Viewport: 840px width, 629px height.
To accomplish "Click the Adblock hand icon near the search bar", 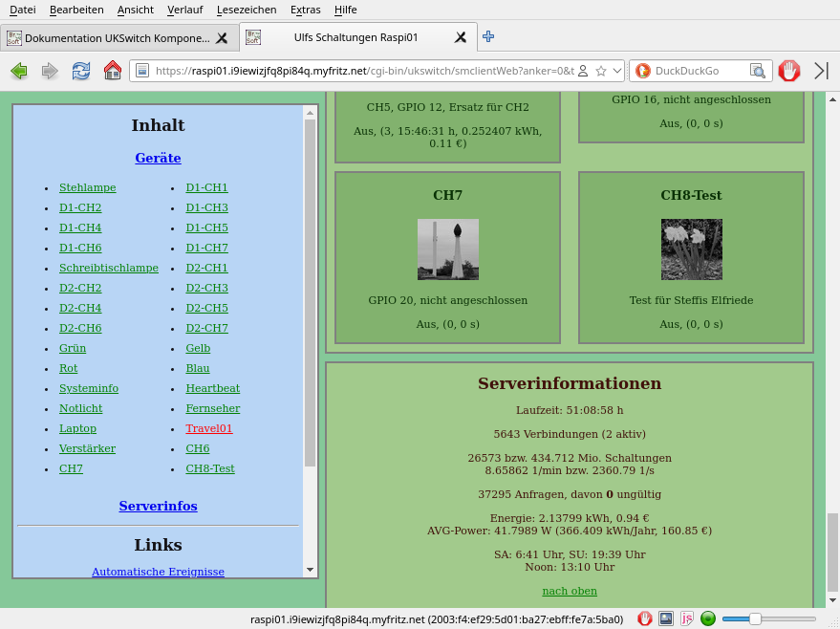I will (789, 71).
